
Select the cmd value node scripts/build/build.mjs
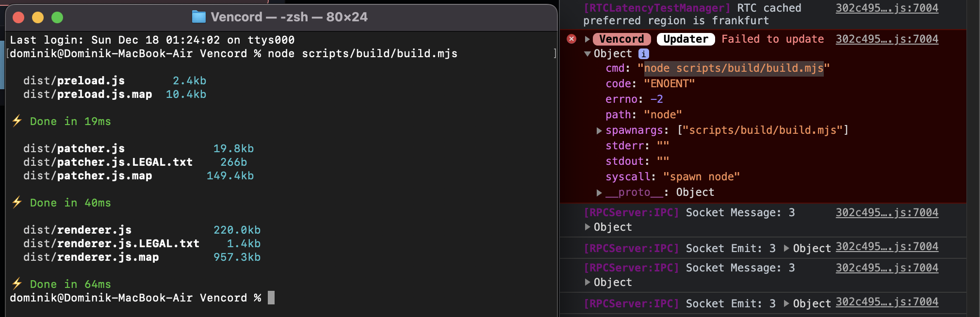pos(734,68)
